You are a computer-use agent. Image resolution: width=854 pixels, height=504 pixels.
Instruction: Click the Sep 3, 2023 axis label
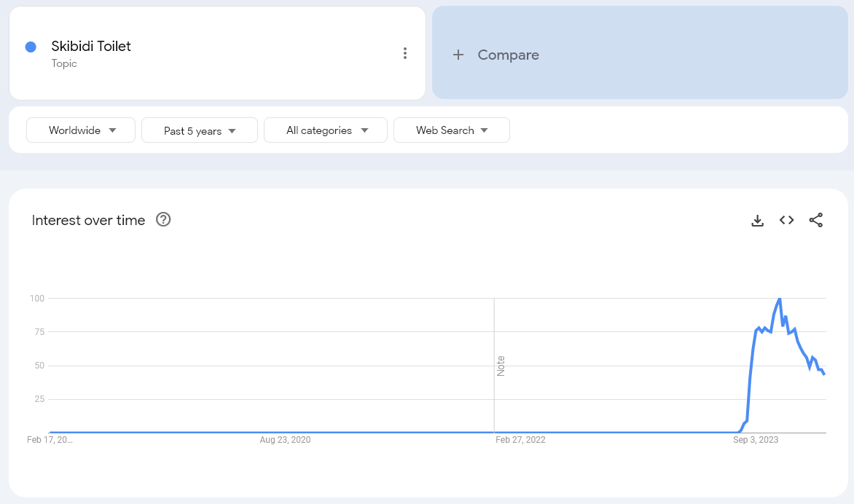pos(756,440)
